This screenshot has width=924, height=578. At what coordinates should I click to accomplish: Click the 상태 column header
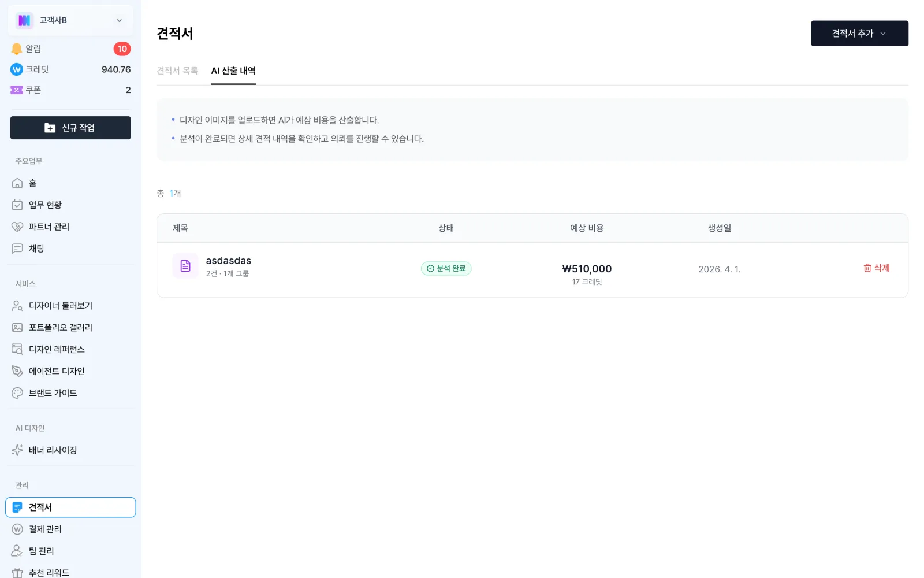446,228
